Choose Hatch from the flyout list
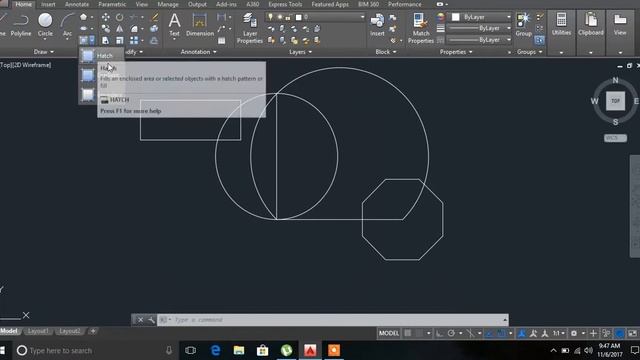 (101, 56)
